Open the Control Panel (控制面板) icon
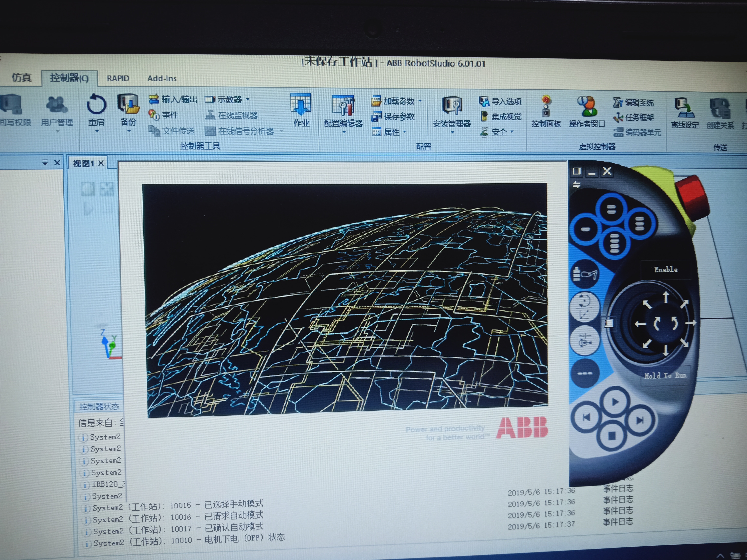747x560 pixels. [x=546, y=106]
